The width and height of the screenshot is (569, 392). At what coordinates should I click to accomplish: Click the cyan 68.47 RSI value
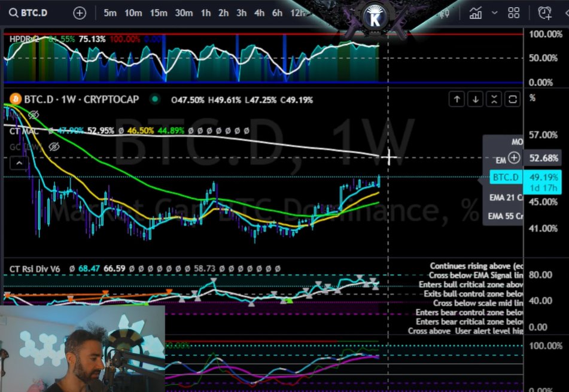click(89, 269)
